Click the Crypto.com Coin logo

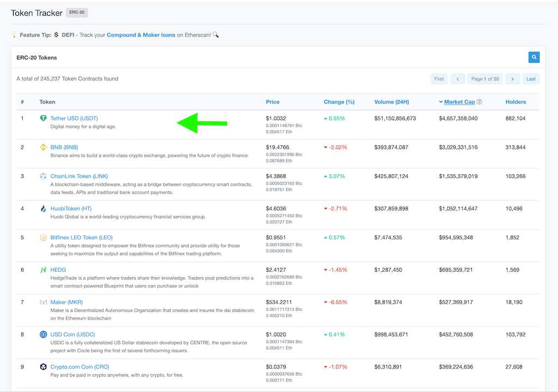(x=44, y=367)
